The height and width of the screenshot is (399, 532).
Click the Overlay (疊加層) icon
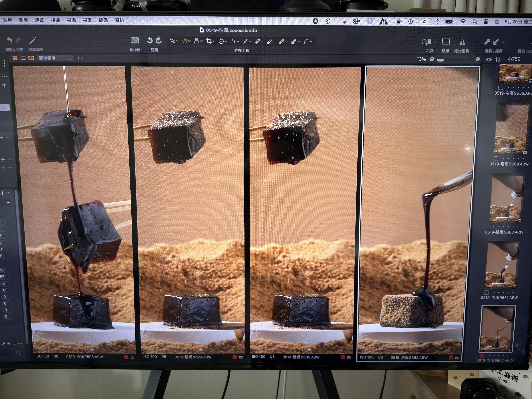coord(135,40)
